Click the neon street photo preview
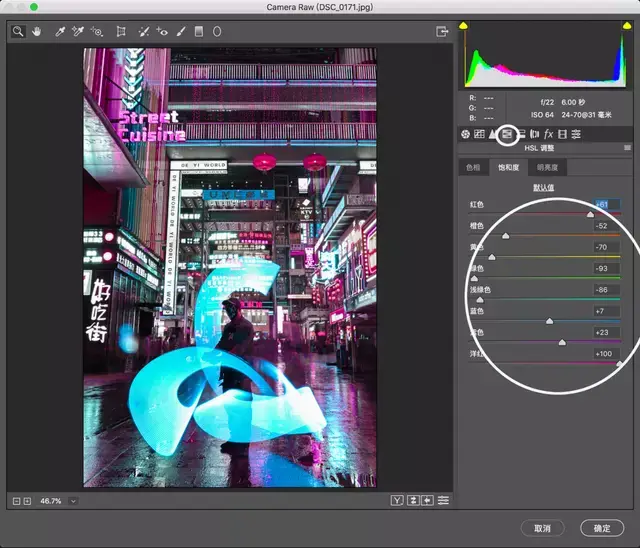Viewport: 640px width, 548px height. click(230, 268)
